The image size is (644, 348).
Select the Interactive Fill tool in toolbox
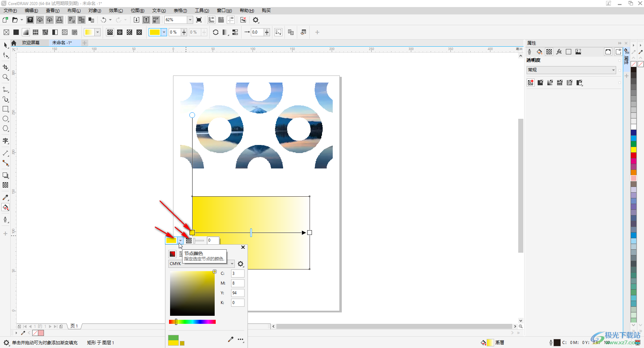[5, 207]
